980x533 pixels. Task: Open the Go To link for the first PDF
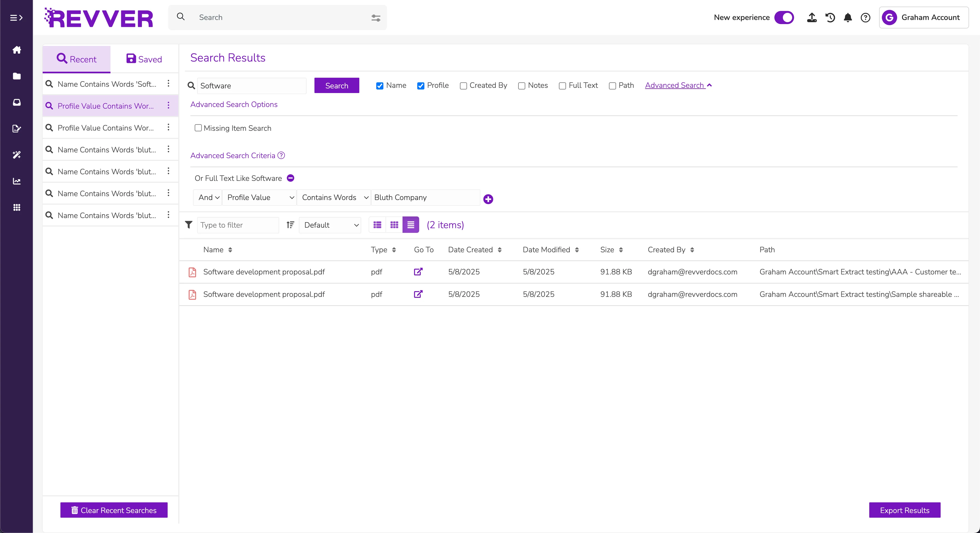(418, 272)
